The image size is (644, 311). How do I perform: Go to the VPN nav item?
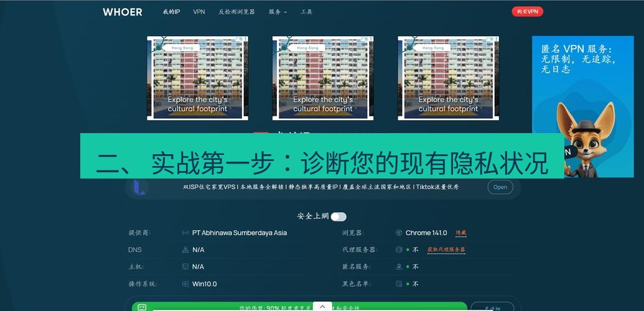point(199,12)
